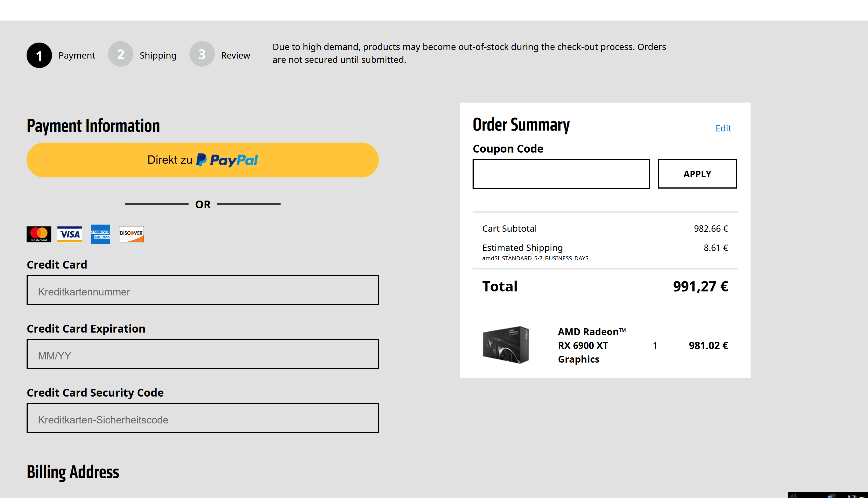Click the AMD Radeon RX 6900 XT product name
The width and height of the screenshot is (868, 498).
click(592, 345)
